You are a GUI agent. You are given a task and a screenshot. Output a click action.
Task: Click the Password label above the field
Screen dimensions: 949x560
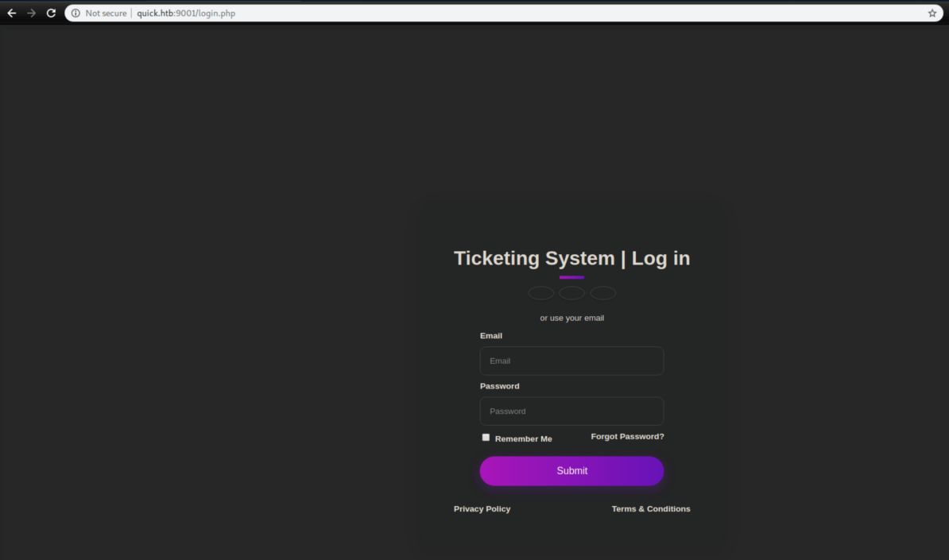[499, 386]
